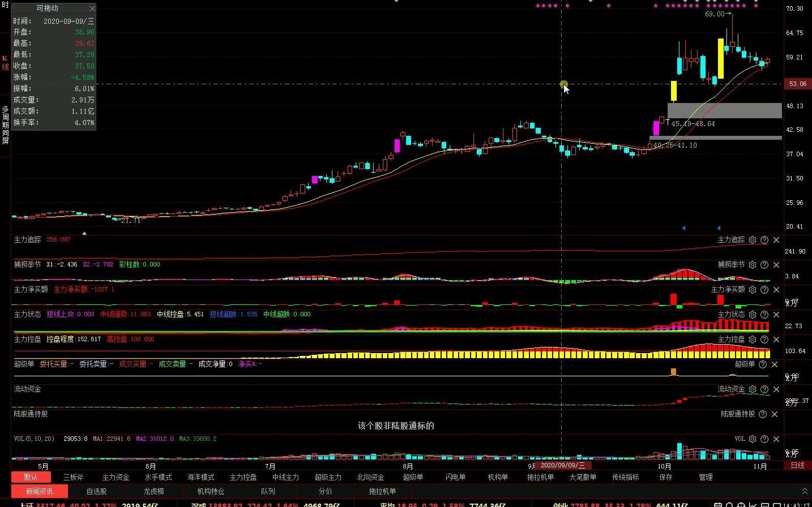Show help for VOL indicator
This screenshot has height=507, width=812.
(x=764, y=439)
